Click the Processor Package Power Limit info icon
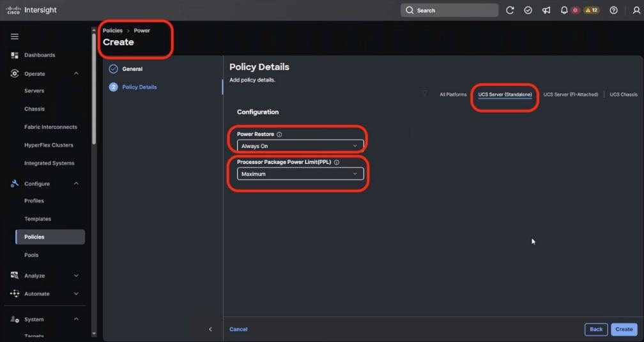 pos(337,163)
